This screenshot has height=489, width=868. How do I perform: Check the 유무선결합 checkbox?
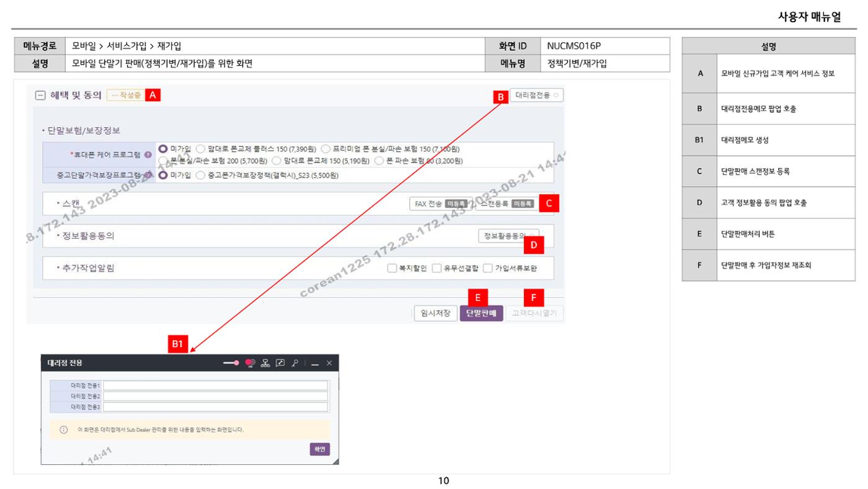click(436, 269)
